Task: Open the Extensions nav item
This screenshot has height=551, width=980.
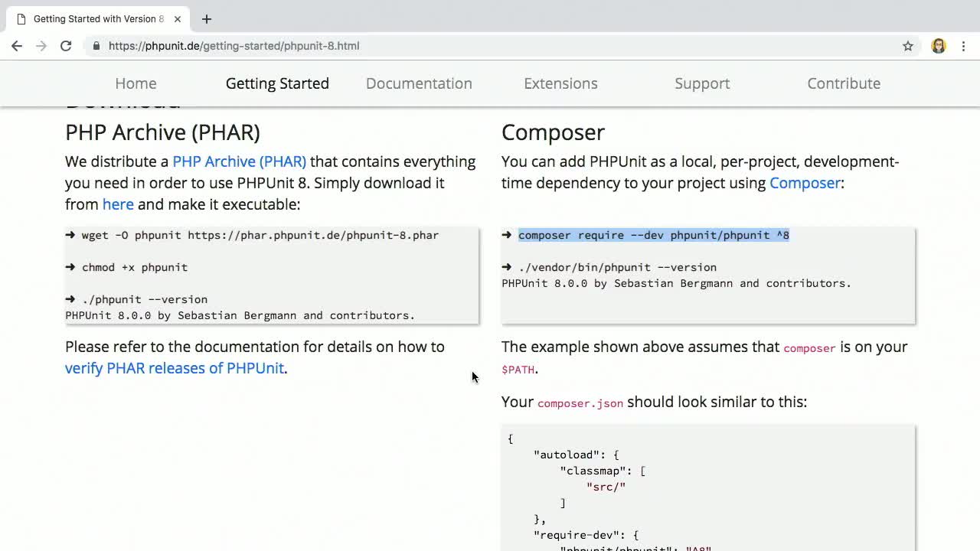Action: (x=560, y=83)
